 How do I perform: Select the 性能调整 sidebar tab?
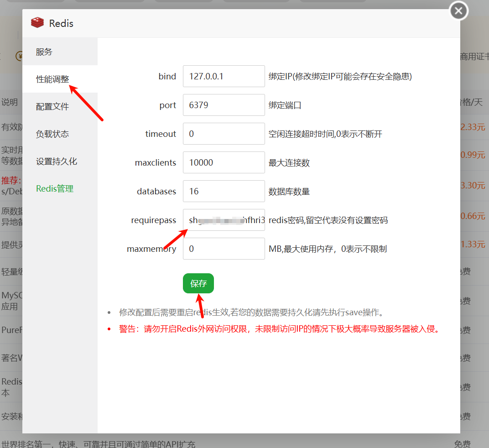pos(52,79)
